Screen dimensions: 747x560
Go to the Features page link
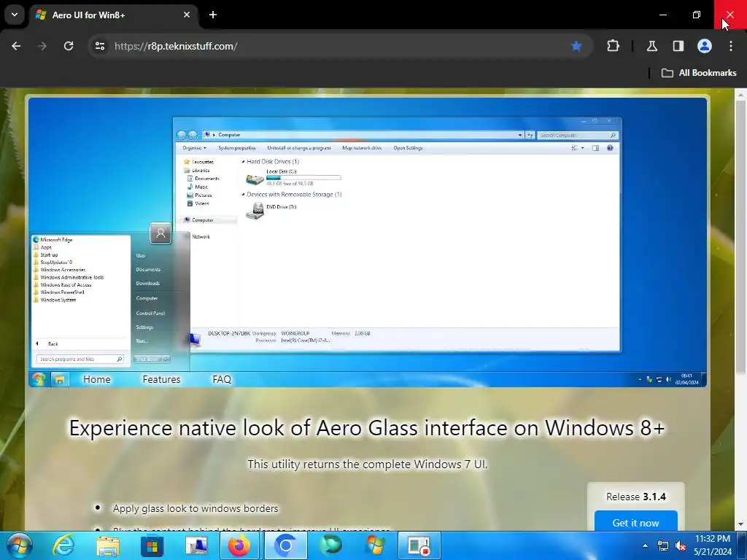click(161, 379)
